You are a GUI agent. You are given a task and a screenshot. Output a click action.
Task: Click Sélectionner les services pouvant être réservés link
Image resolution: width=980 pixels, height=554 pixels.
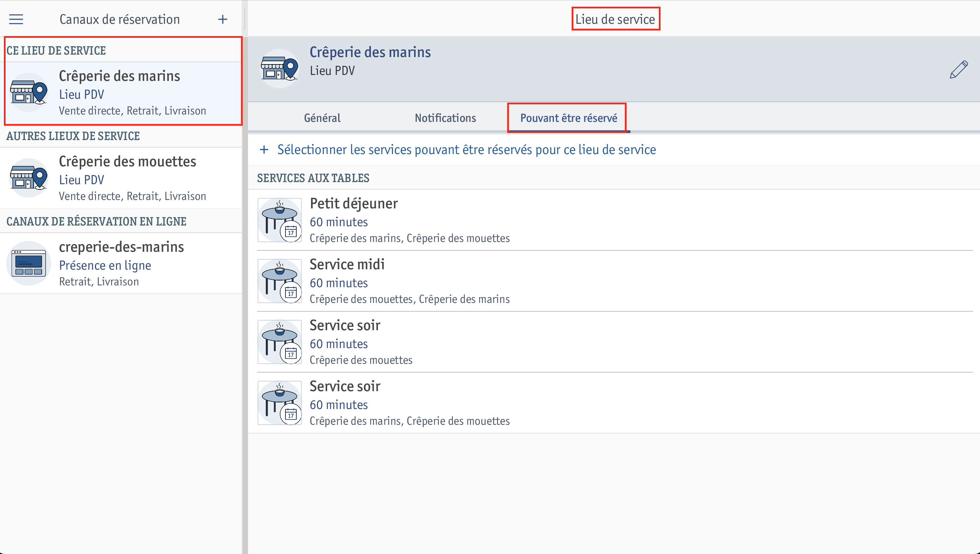(467, 150)
